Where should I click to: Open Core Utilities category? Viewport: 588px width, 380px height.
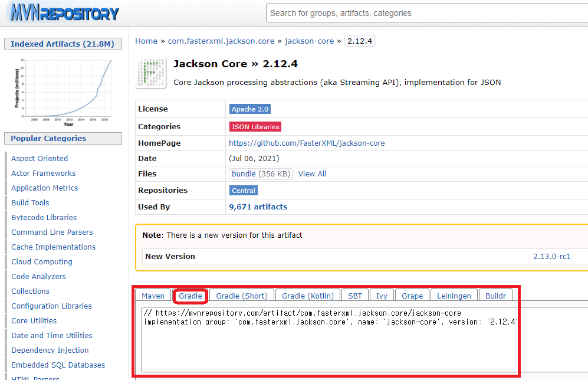[34, 321]
